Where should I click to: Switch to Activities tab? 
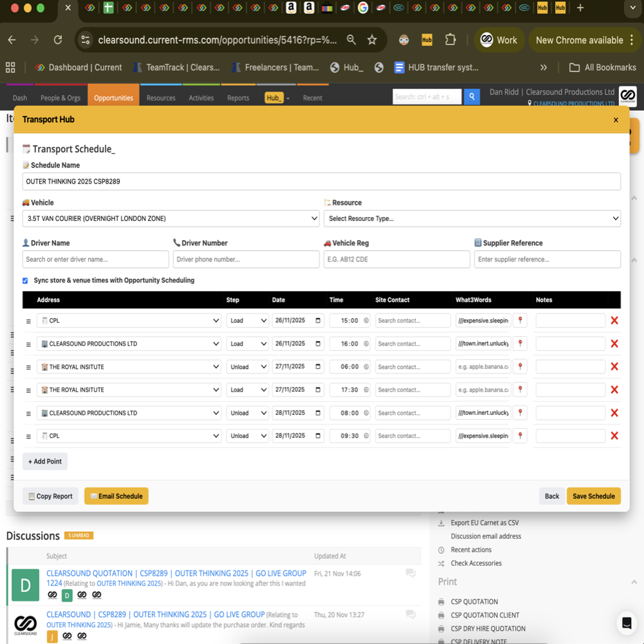pyautogui.click(x=201, y=98)
